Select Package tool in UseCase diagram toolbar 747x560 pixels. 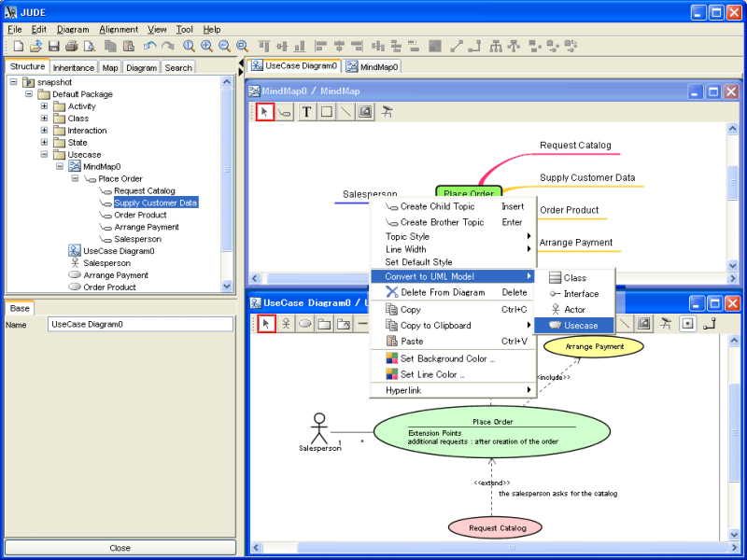click(x=324, y=324)
